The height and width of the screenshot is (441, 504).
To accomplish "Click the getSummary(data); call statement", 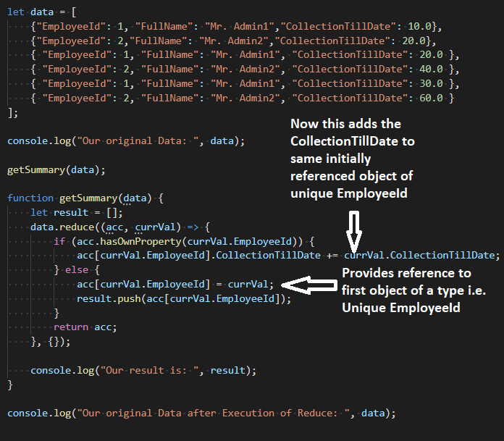I will (x=56, y=170).
